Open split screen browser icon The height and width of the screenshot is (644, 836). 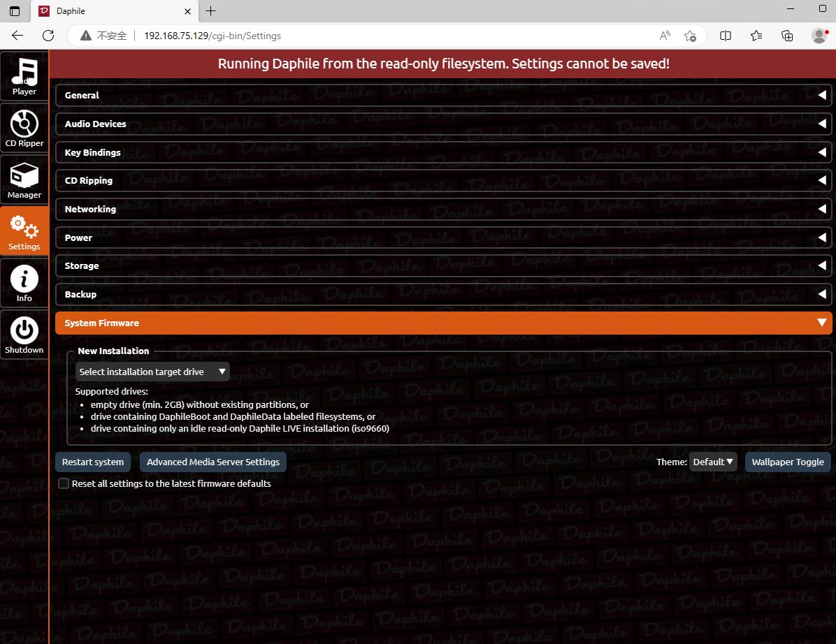click(x=725, y=36)
